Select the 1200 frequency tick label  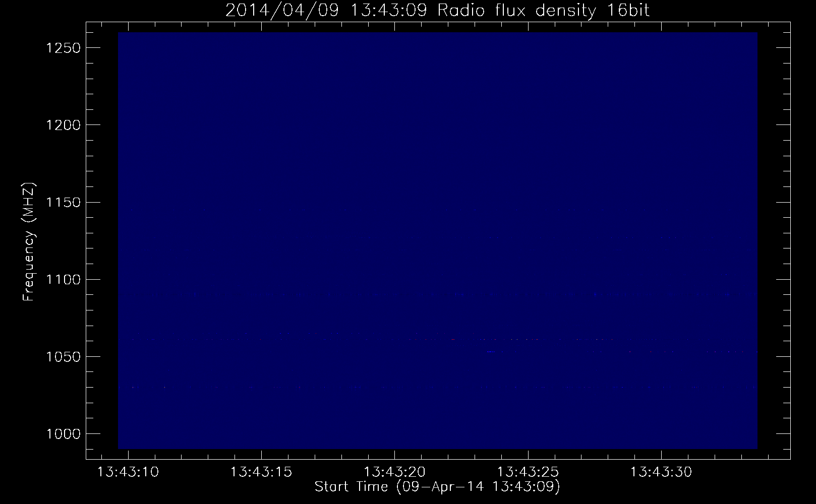tap(64, 125)
